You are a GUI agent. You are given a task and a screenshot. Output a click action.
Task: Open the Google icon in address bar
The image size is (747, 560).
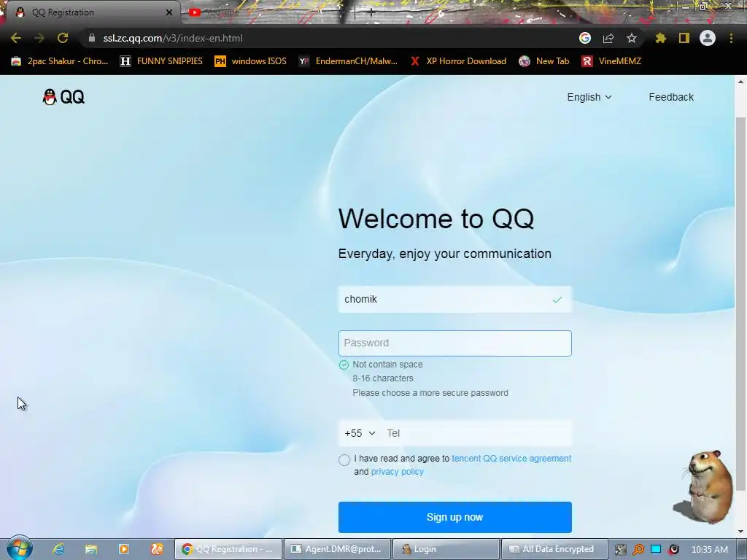pos(585,38)
